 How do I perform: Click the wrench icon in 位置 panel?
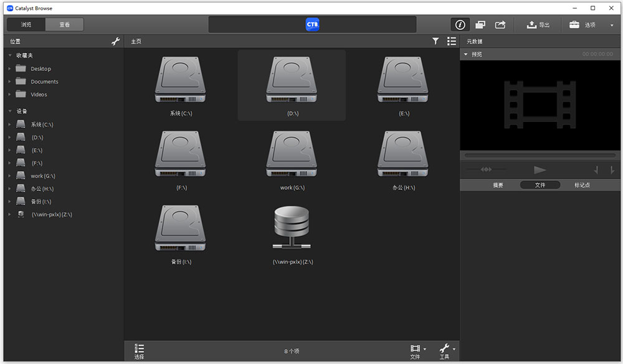click(x=116, y=41)
